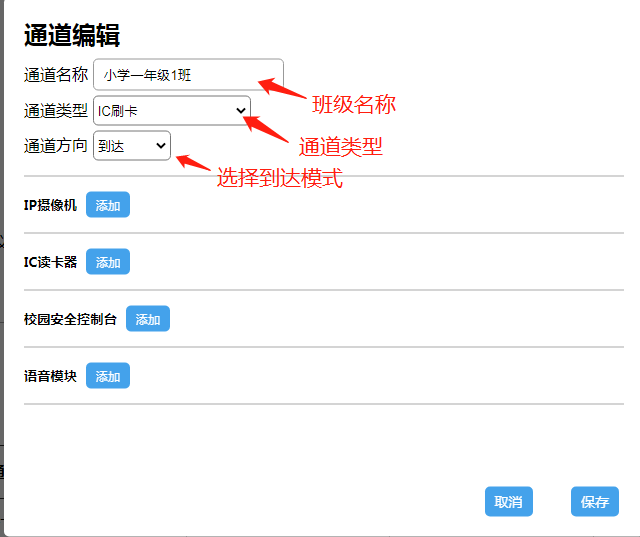Add a 校园安全控制台 using its 添加 button
This screenshot has width=640, height=537.
tap(148, 319)
